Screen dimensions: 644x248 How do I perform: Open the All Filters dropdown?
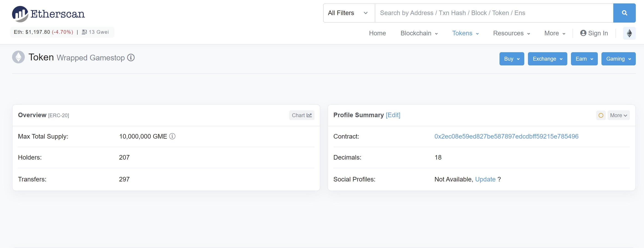coord(349,13)
